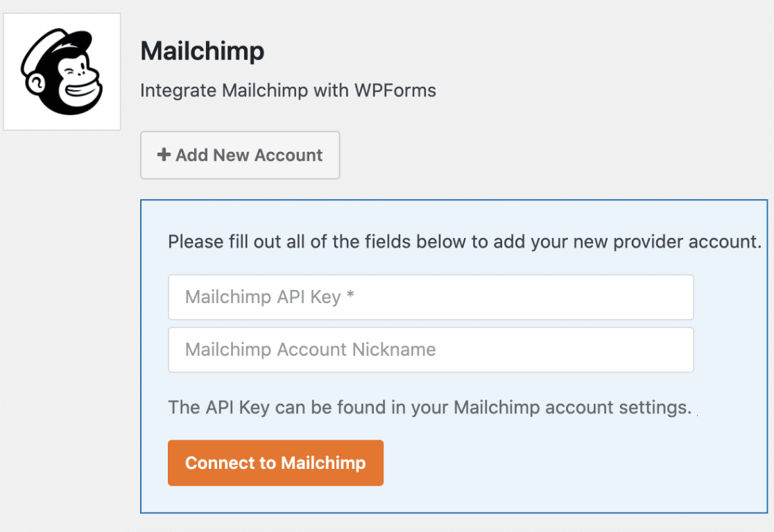Click the Mailchimp monkey logo
The width and height of the screenshot is (774, 532).
(x=62, y=71)
